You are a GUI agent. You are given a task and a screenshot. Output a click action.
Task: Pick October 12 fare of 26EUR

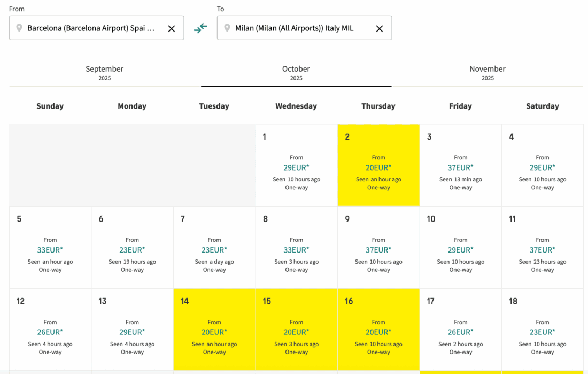50,332
